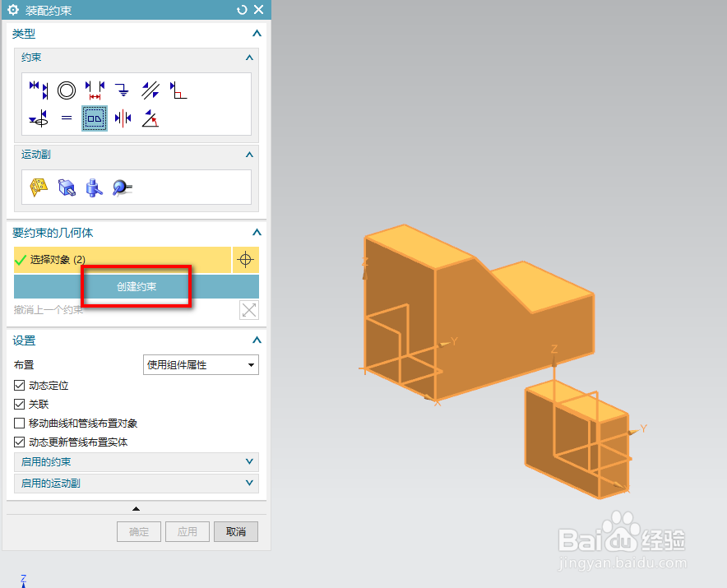
Task: Click the collapse dialog up arrow
Action: click(136, 509)
